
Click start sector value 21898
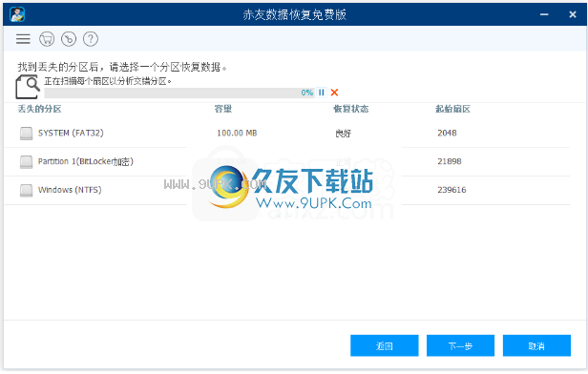pos(450,161)
